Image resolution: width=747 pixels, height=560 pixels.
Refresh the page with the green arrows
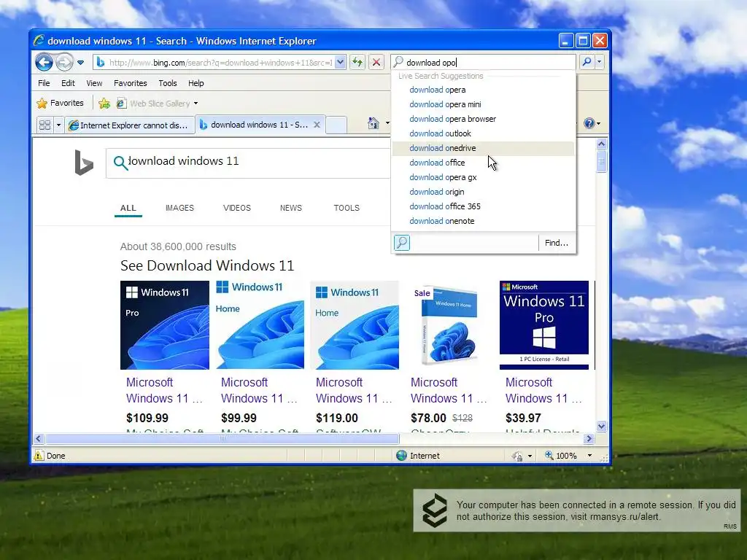357,62
